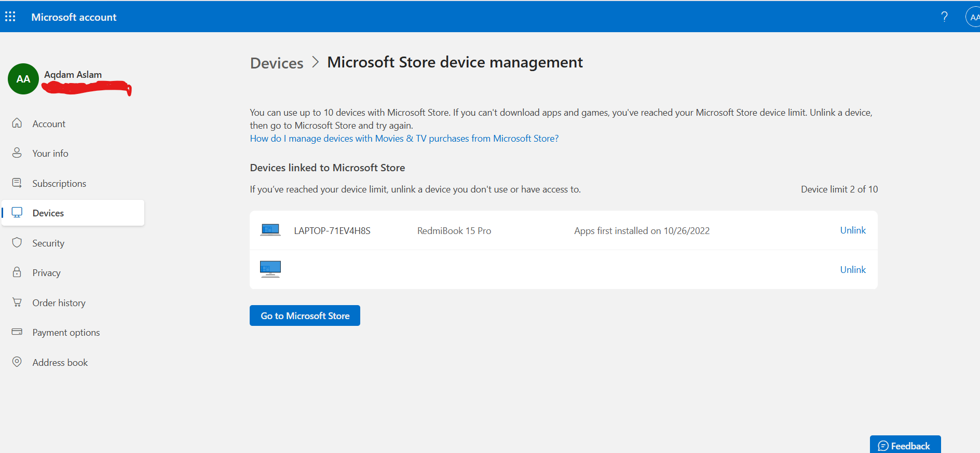Open the Movies & TV devices help link
The height and width of the screenshot is (453, 980).
404,139
